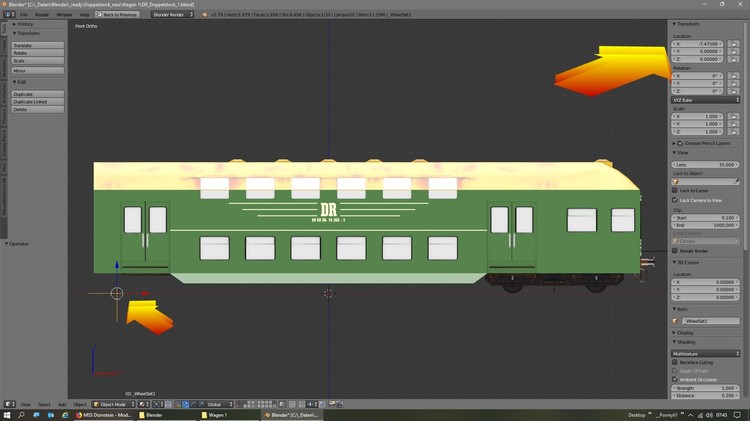Viewport: 750px width, 421px height.
Task: Lock the Location X value
Action: tap(733, 44)
